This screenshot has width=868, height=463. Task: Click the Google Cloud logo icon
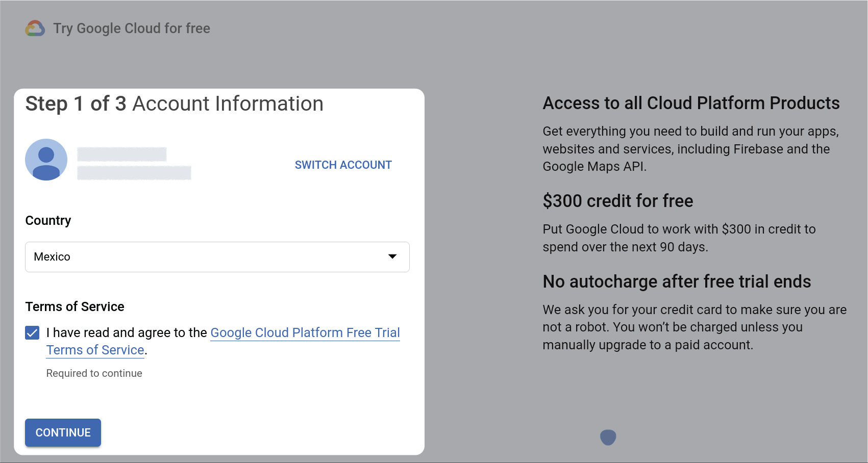(35, 29)
